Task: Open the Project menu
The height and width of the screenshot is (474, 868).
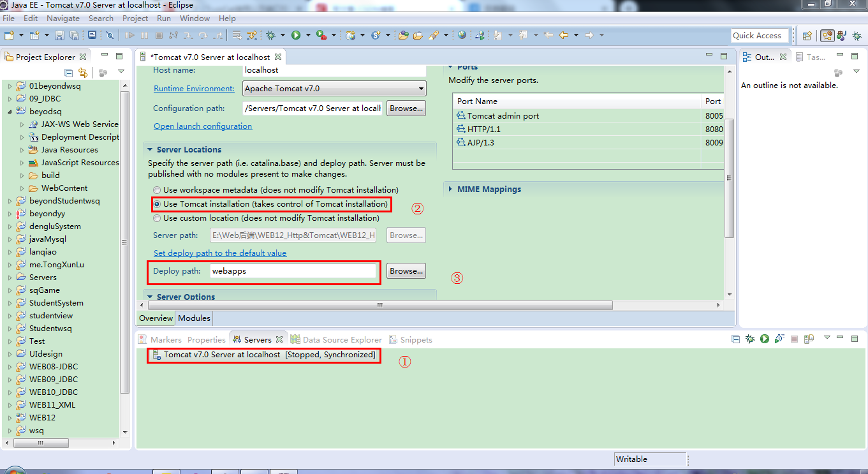Action: click(x=135, y=18)
